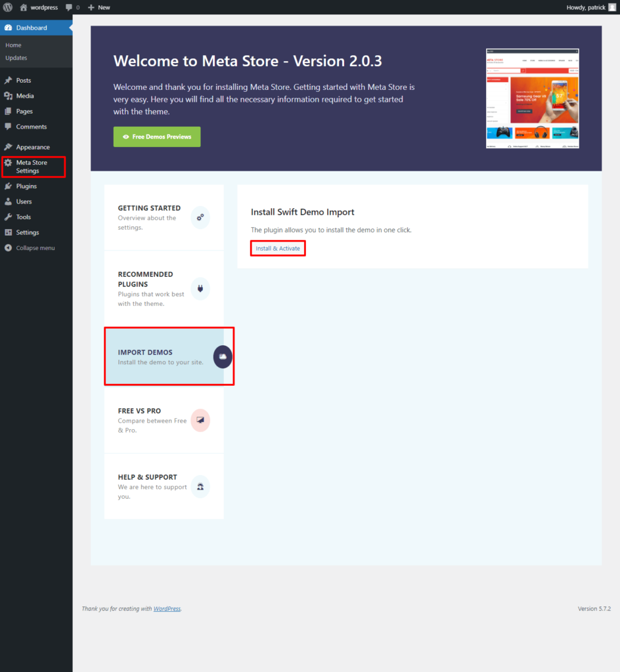Click the Collapse menu arrow icon
Viewport: 620px width, 672px height.
pyautogui.click(x=8, y=247)
